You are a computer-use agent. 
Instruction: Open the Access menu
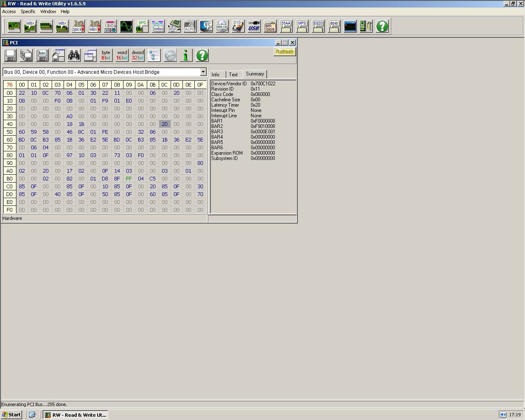click(x=9, y=11)
